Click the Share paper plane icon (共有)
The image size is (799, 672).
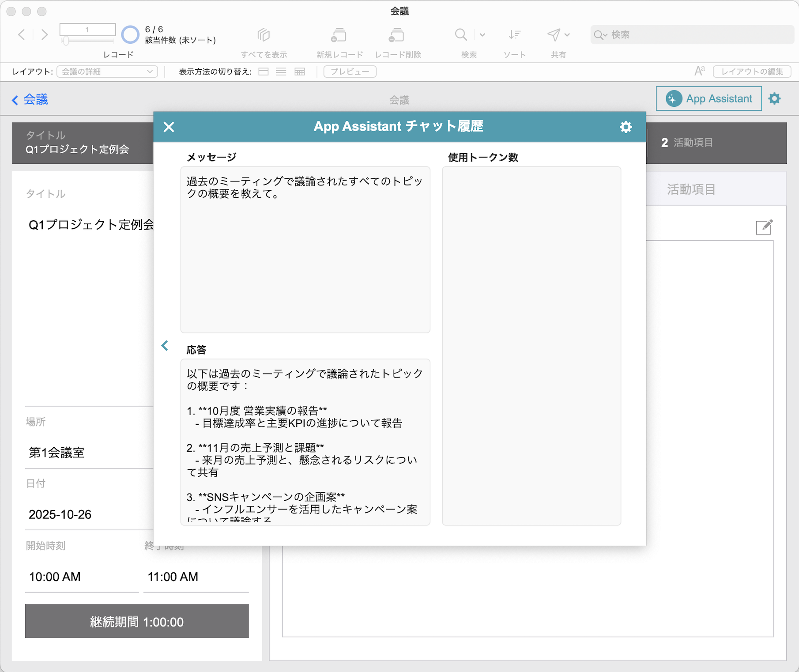pos(554,35)
